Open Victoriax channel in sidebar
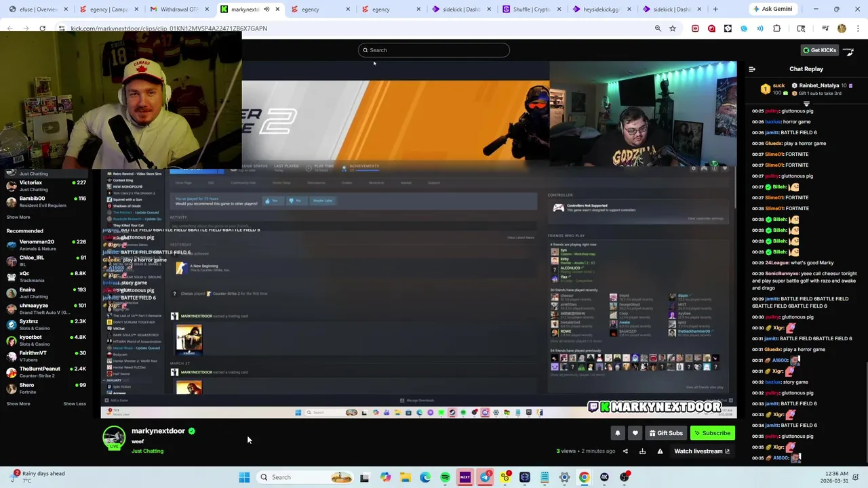Viewport: 868px width, 488px height. coord(46,186)
